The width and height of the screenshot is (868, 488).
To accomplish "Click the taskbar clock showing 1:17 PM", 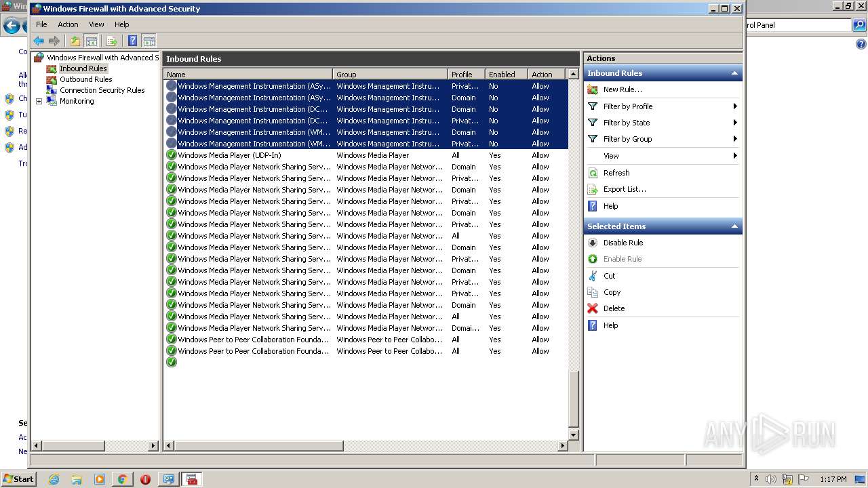I will tap(833, 479).
